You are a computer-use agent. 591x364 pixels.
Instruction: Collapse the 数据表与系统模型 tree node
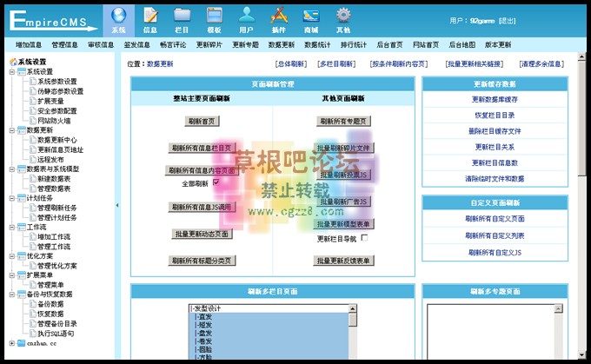pos(11,169)
